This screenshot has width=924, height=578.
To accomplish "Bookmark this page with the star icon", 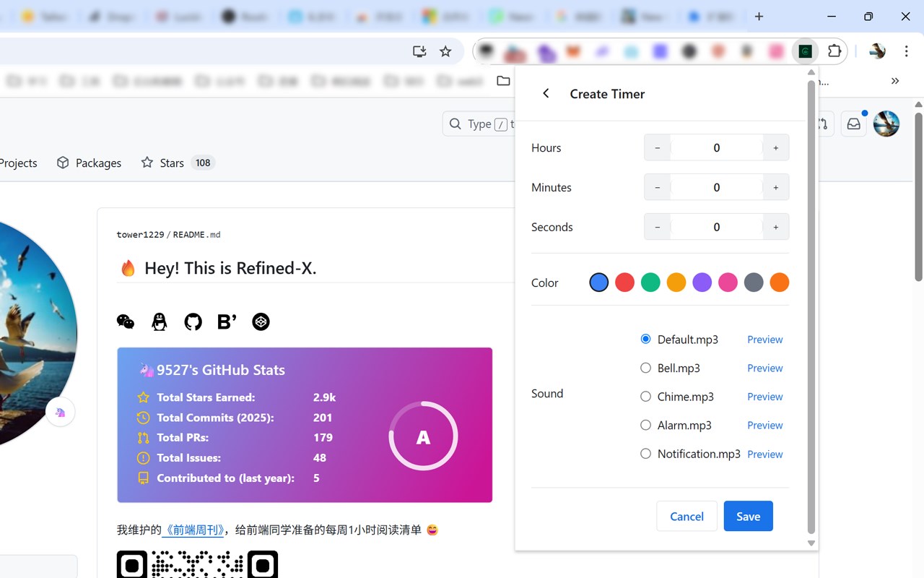I will click(x=445, y=51).
